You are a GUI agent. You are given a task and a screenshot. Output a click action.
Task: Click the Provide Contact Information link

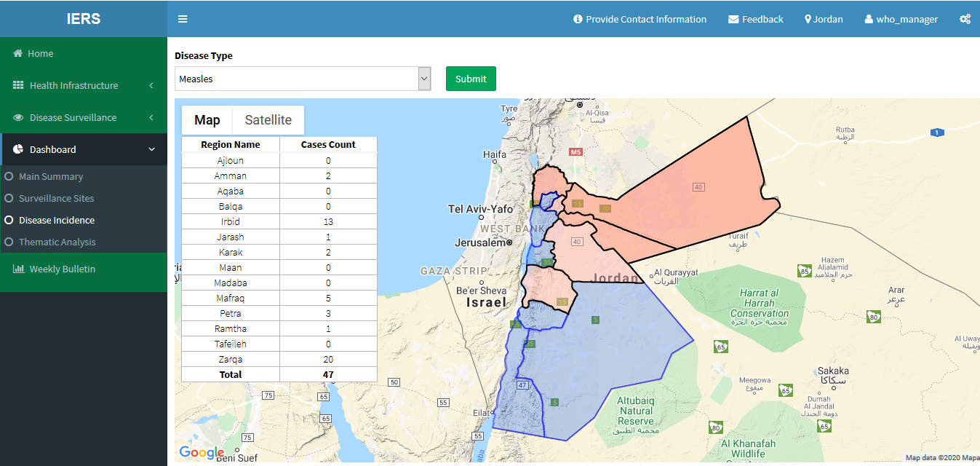tap(640, 20)
